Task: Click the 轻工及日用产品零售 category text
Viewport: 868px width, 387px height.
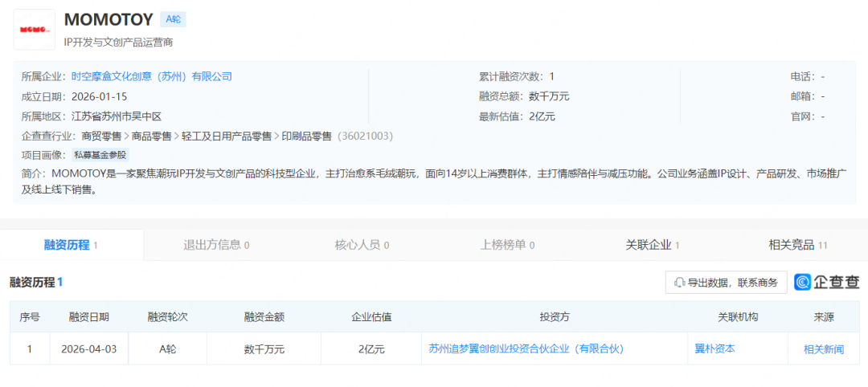Action: click(227, 136)
